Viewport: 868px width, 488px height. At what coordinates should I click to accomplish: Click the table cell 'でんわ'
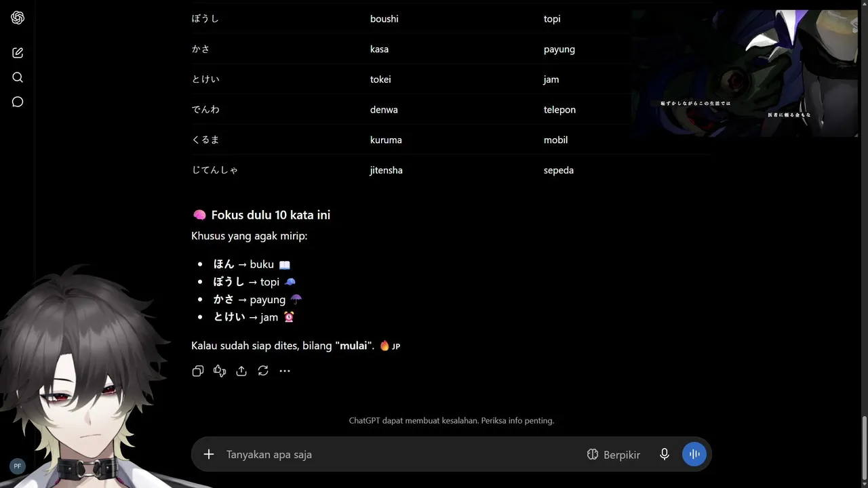coord(205,109)
